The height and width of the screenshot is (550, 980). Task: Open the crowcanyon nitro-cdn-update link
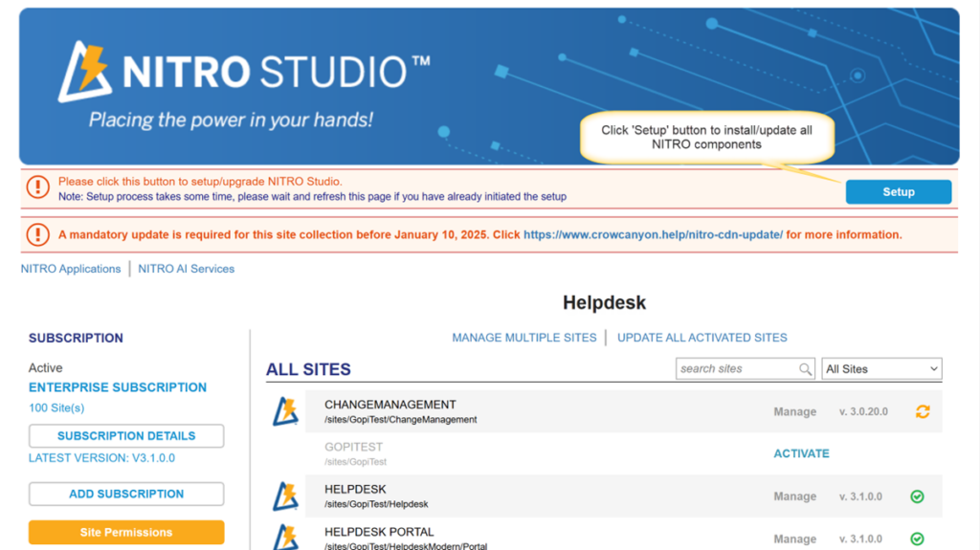[x=653, y=235]
